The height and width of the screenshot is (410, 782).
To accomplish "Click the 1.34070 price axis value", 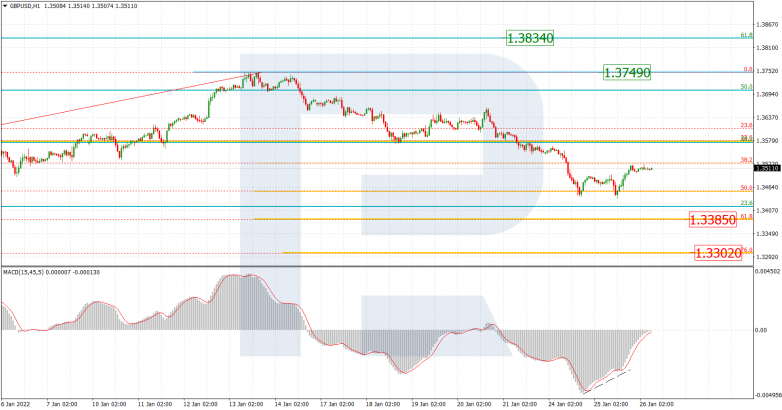I will click(767, 210).
